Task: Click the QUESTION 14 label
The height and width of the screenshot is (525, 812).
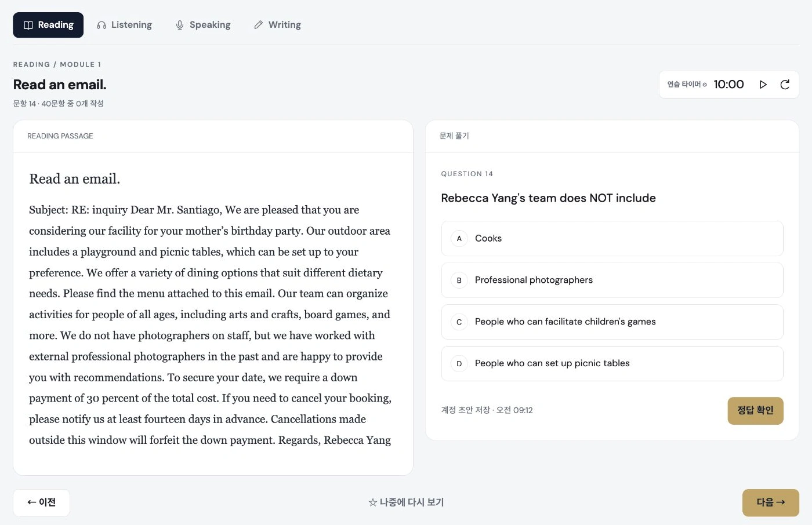Action: click(467, 174)
